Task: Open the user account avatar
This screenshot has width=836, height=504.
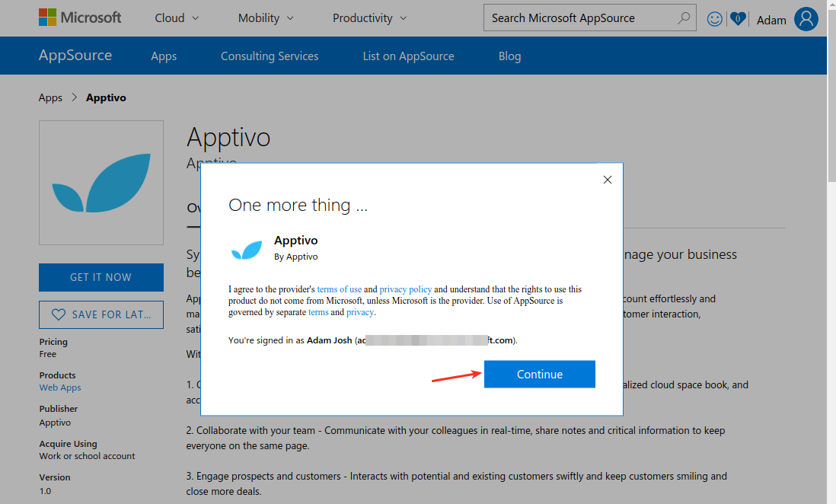Action: 806,19
